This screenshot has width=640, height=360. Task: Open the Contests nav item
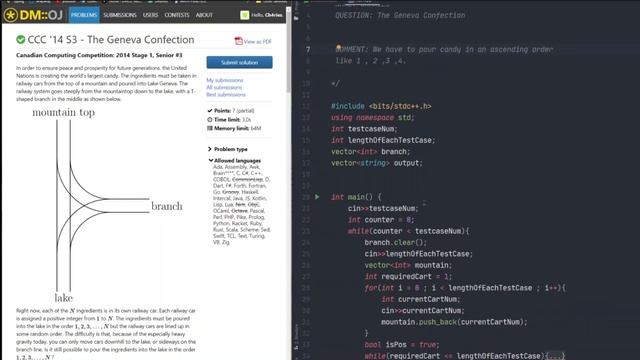177,15
